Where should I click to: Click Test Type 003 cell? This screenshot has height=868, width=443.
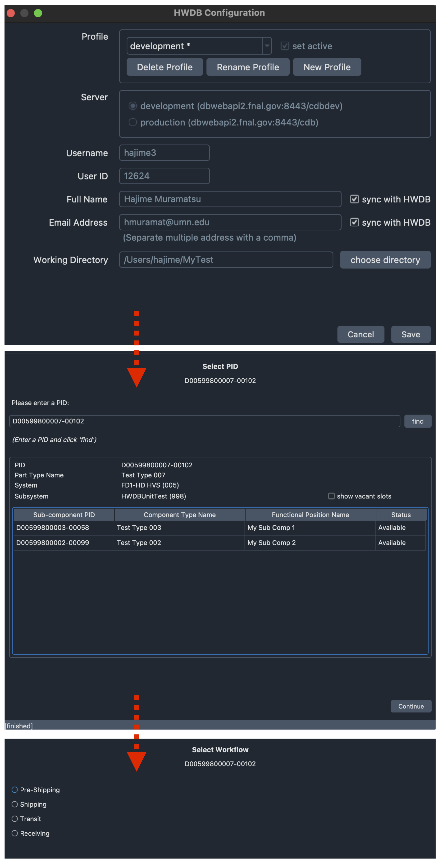pyautogui.click(x=179, y=527)
